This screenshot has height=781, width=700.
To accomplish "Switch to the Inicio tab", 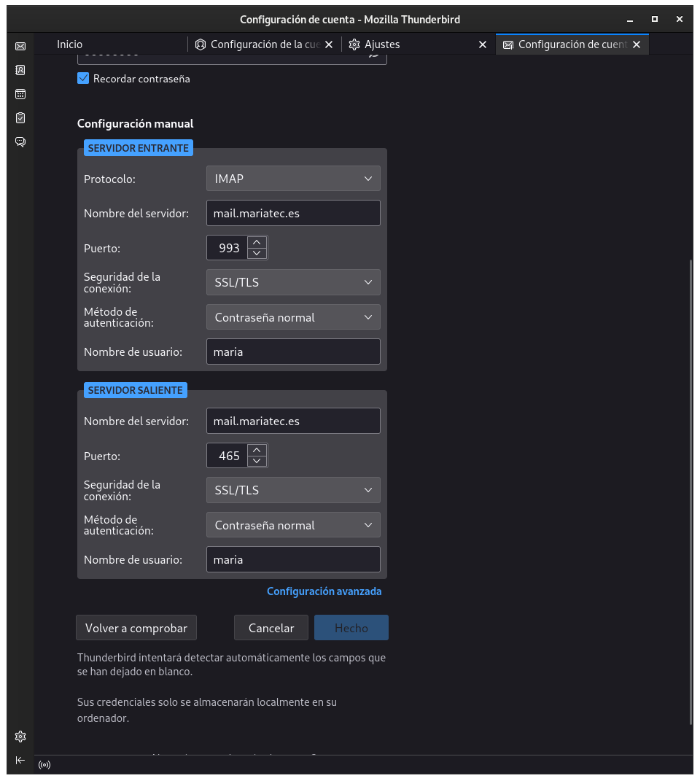I will 70,44.
